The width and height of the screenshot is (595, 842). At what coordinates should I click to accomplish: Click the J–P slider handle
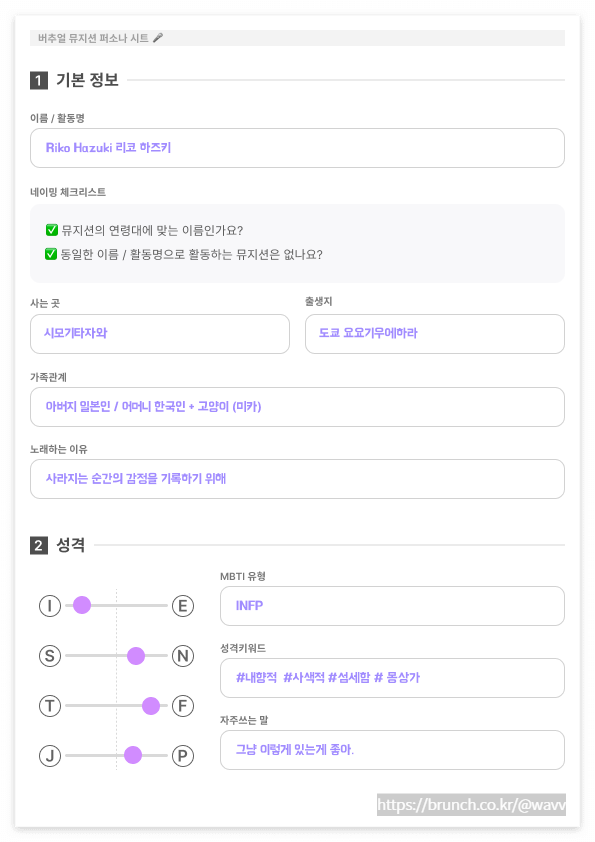click(x=133, y=755)
